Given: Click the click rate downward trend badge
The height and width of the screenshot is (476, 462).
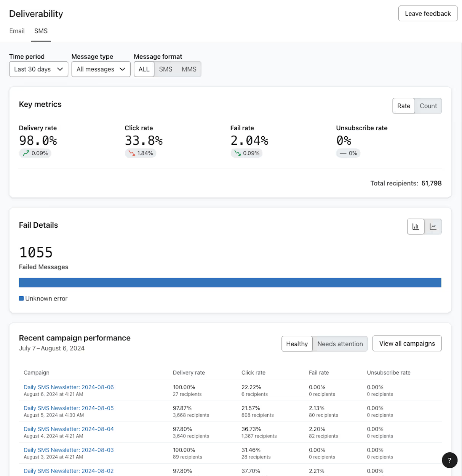Looking at the screenshot, I should point(141,153).
